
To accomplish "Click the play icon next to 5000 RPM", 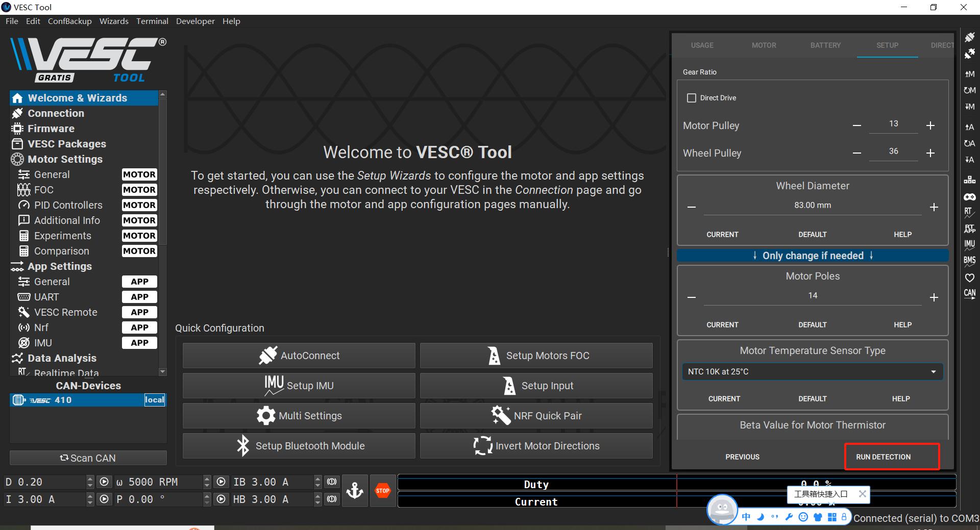I will point(220,482).
